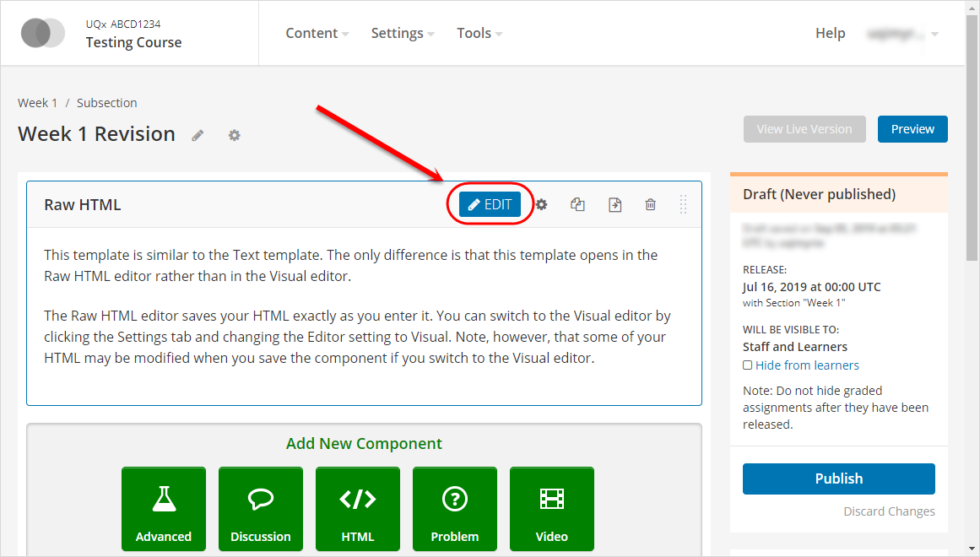Add a new Video component
This screenshot has height=557, width=980.
coord(551,509)
